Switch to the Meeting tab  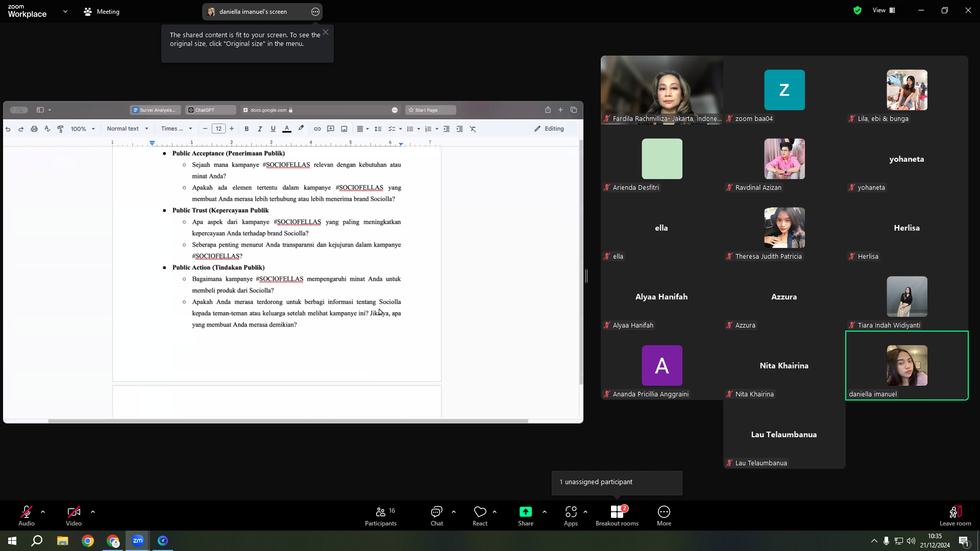pos(102,11)
